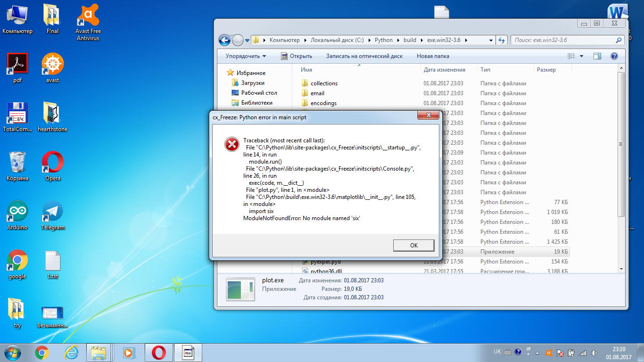This screenshot has height=362, width=644.
Task: Click Записать на оптический диск
Action: [364, 56]
